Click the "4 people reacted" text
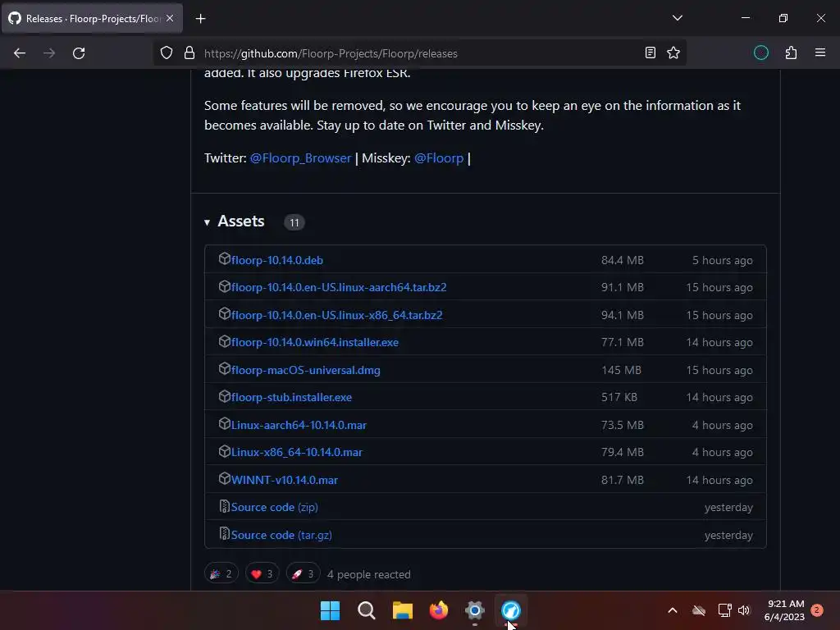The height and width of the screenshot is (630, 840). point(368,574)
